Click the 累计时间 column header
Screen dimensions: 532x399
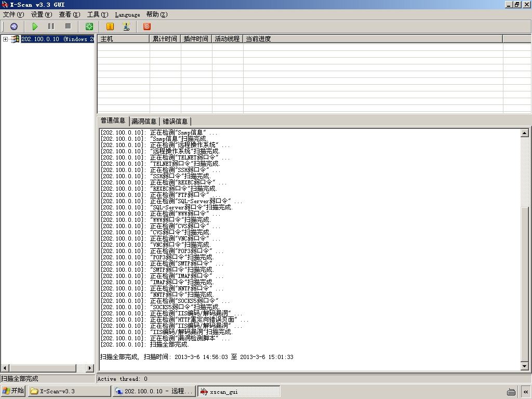165,38
